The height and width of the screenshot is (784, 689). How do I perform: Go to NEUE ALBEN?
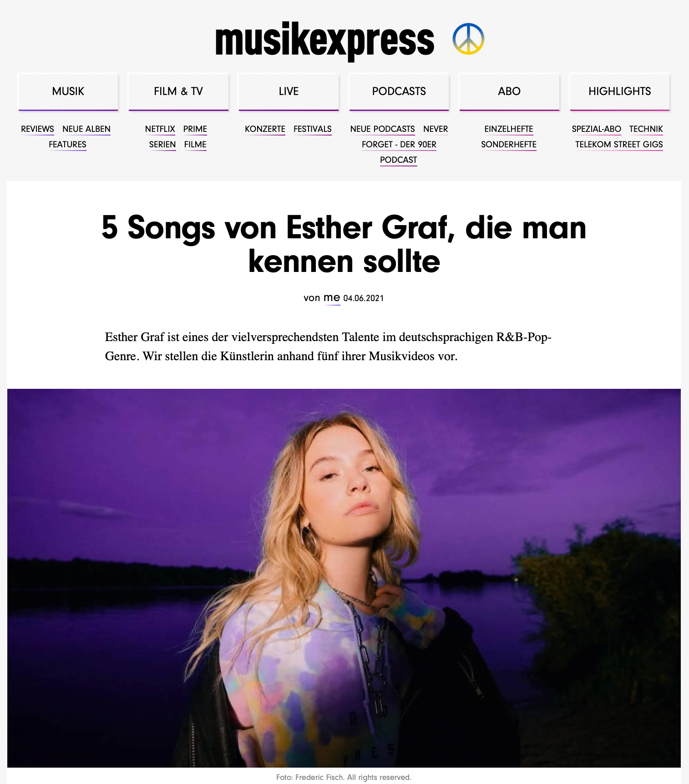click(x=86, y=129)
